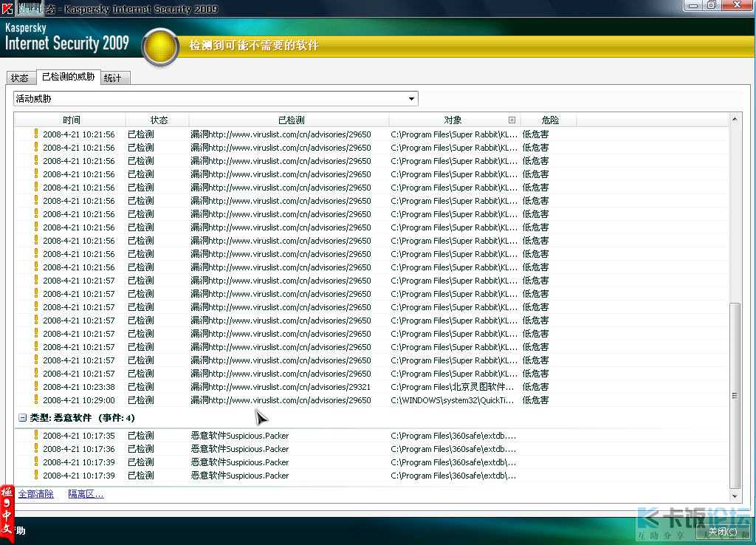Click the scrollbar up arrow

[x=735, y=119]
